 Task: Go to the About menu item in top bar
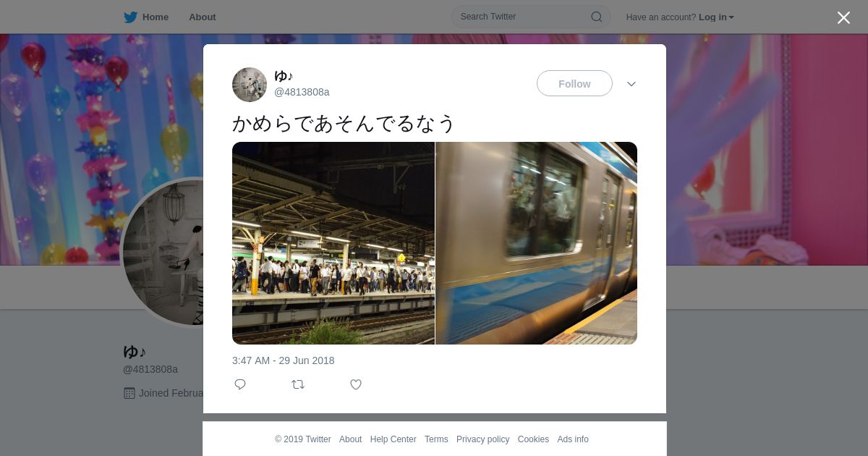pos(203,17)
